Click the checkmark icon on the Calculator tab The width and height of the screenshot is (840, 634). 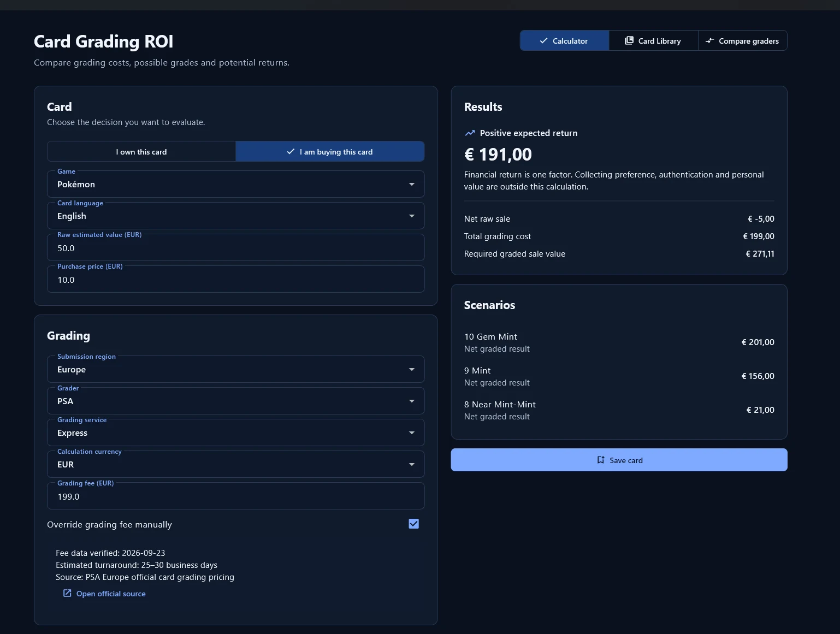coord(543,40)
